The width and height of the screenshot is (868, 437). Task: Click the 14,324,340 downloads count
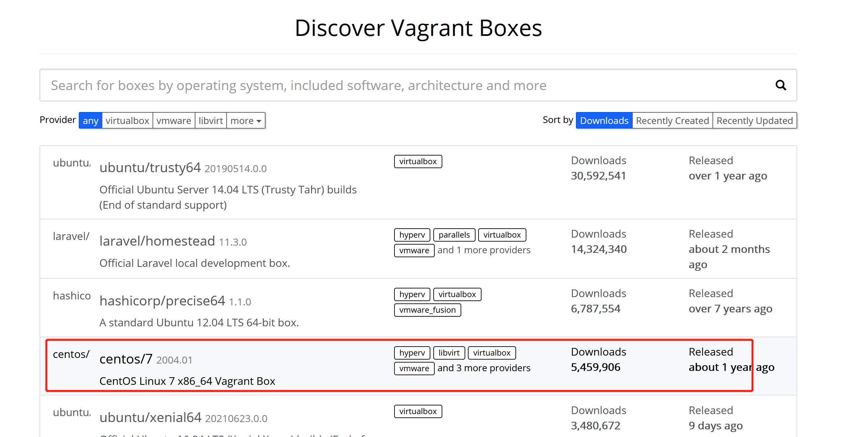(598, 249)
